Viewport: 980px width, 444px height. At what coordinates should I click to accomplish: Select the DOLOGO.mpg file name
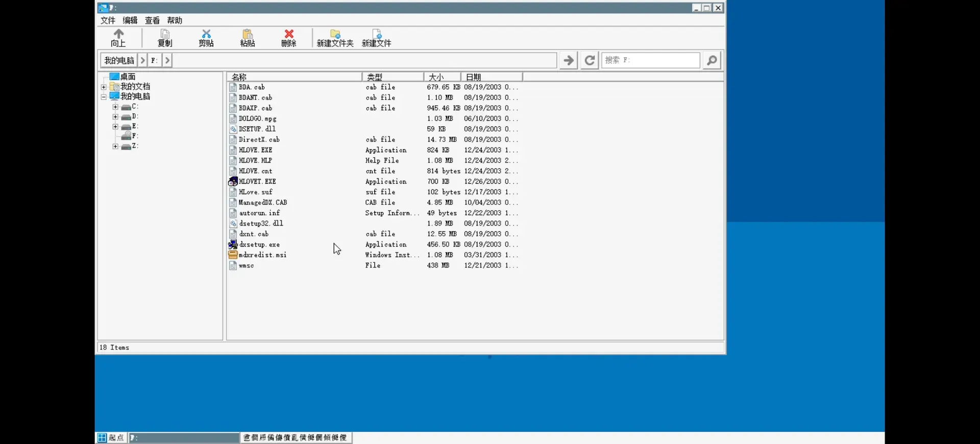click(x=257, y=118)
